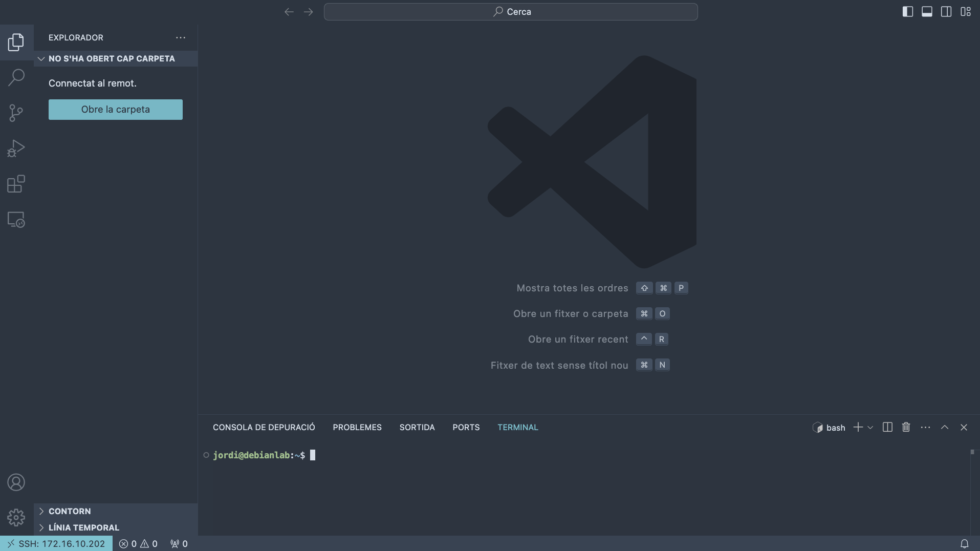Click 'Mostra totes les ordres' text
980x551 pixels.
572,288
